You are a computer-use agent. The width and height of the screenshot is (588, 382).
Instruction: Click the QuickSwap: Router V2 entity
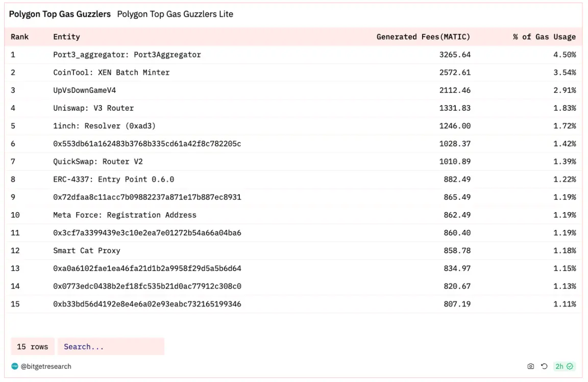tap(98, 162)
